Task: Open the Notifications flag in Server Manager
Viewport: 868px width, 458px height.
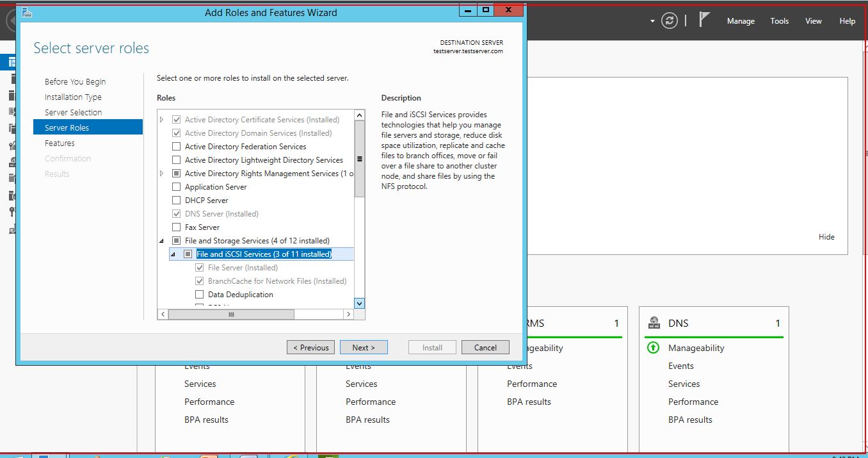Action: (x=704, y=20)
